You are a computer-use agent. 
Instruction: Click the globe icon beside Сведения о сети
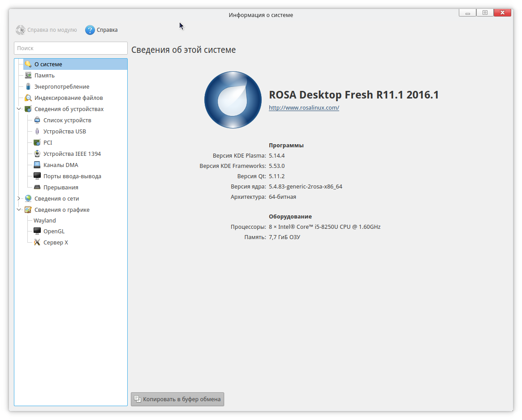28,199
